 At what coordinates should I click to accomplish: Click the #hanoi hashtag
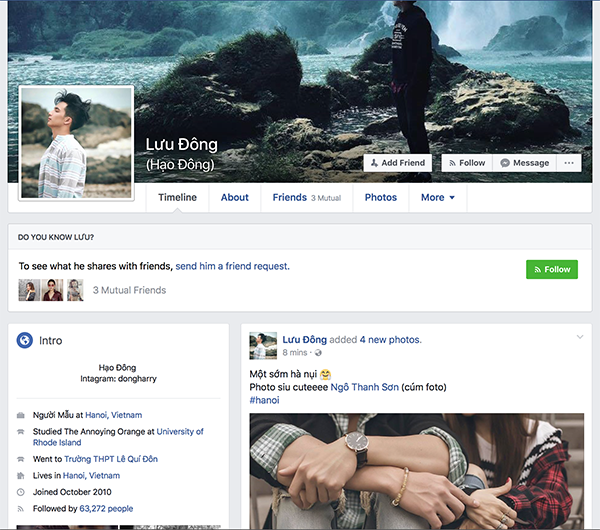tap(264, 400)
